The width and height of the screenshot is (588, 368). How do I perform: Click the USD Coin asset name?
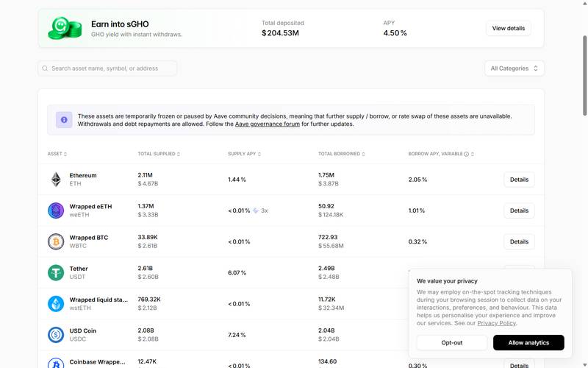(x=83, y=330)
